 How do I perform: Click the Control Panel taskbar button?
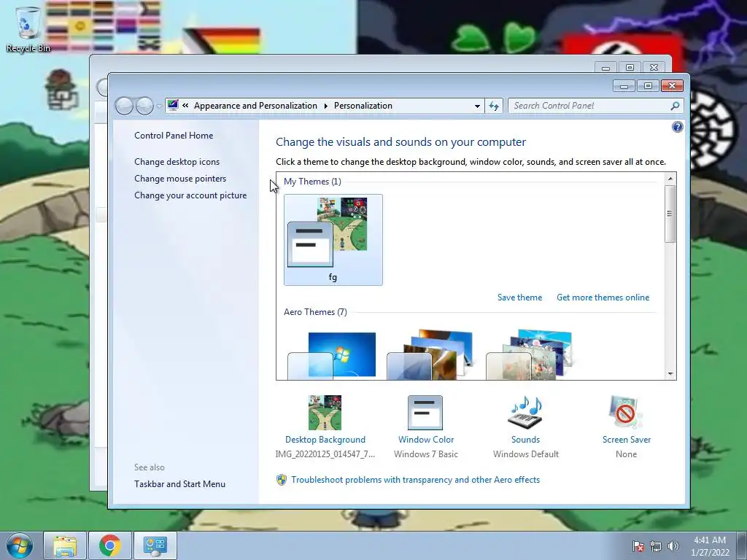click(x=155, y=545)
